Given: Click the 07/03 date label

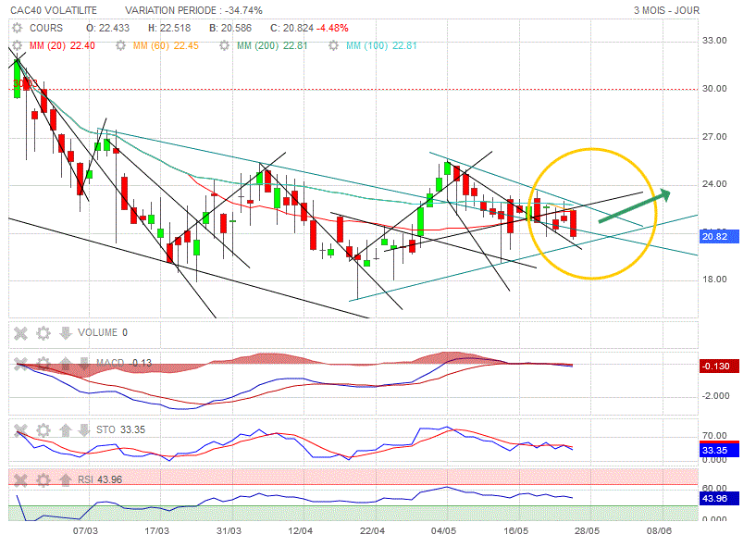Looking at the screenshot, I should (85, 531).
